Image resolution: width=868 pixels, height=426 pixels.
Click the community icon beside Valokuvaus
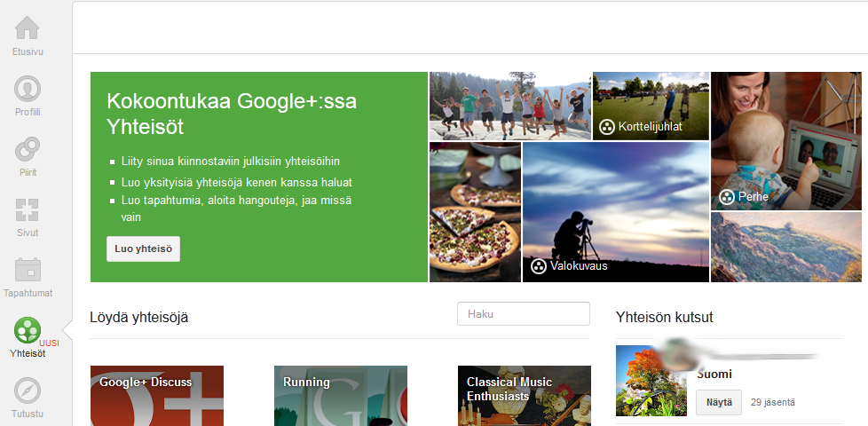pyautogui.click(x=538, y=266)
